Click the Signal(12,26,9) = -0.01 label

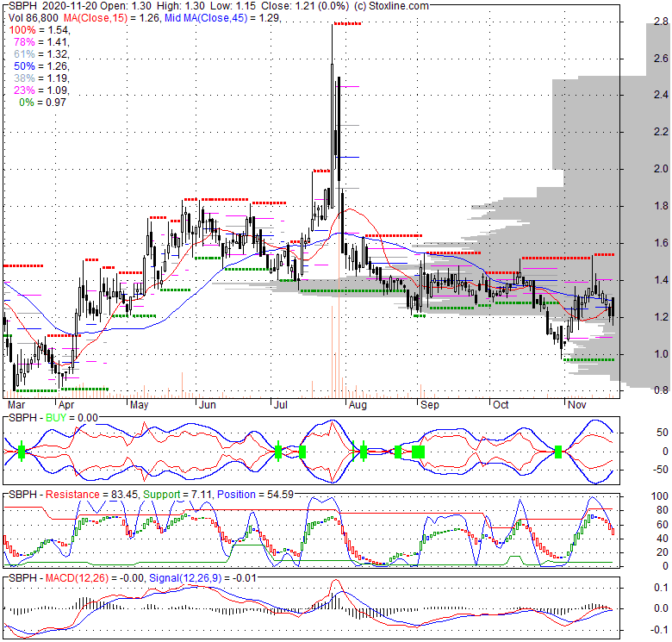(x=202, y=578)
